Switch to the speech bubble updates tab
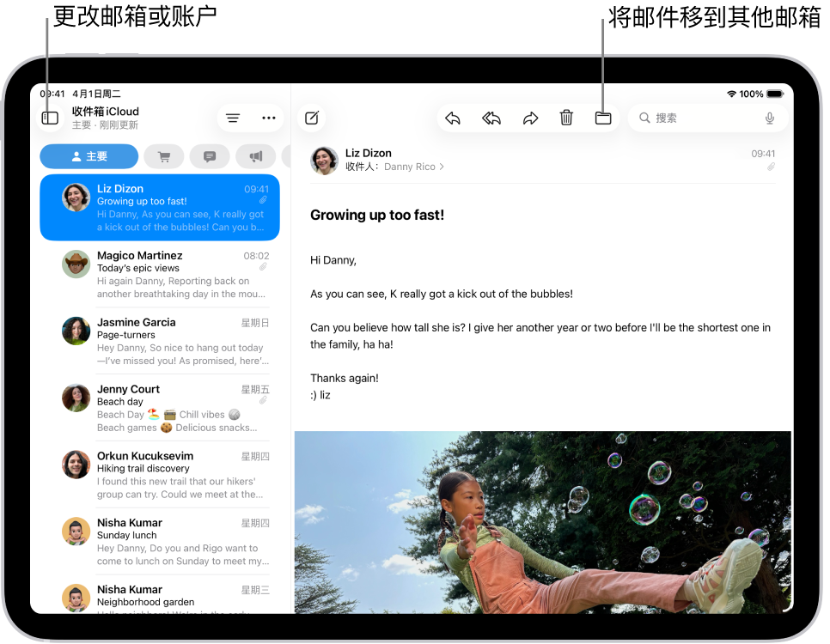830x644 pixels. 210,156
